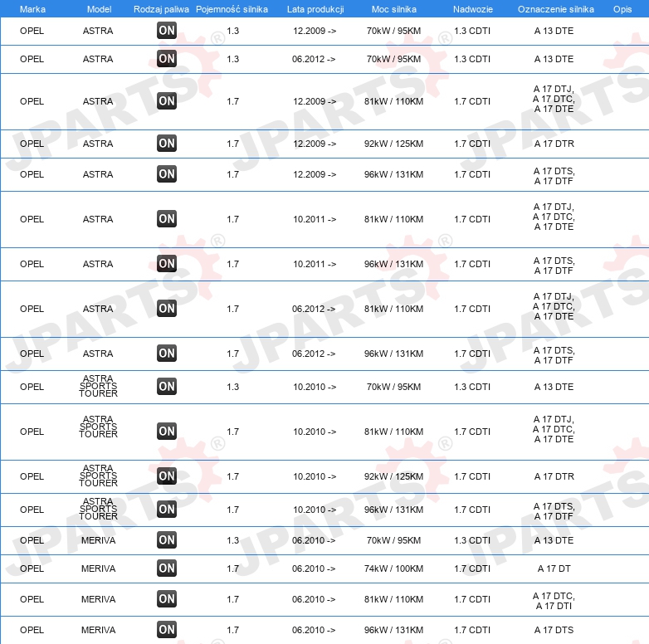Select ON icon for Astra Sports Tourer 96kW row
Viewport: 649px width, 644px height.
167,509
